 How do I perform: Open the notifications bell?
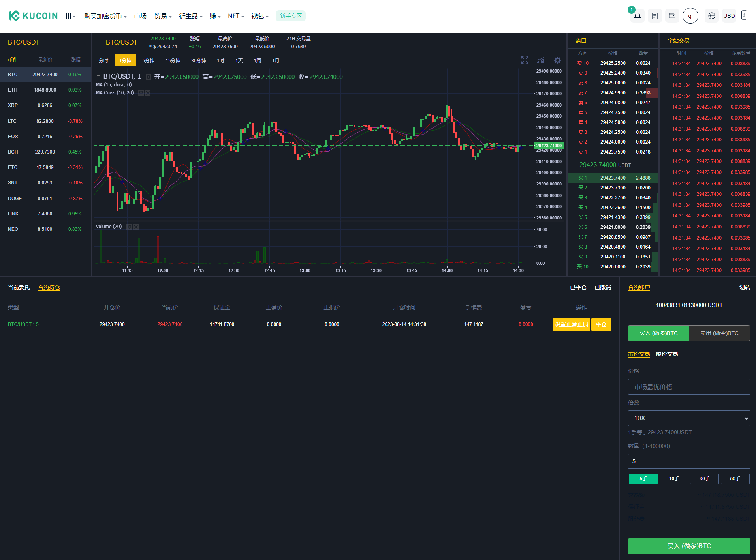637,16
